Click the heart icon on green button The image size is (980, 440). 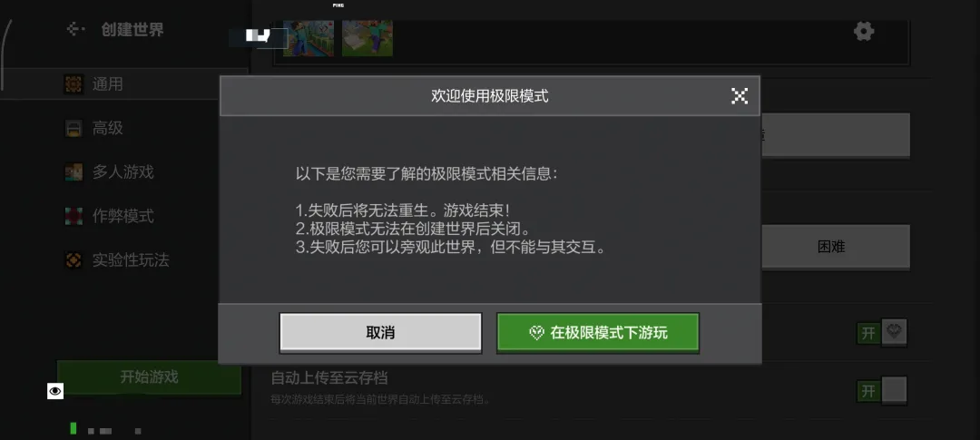coord(536,333)
